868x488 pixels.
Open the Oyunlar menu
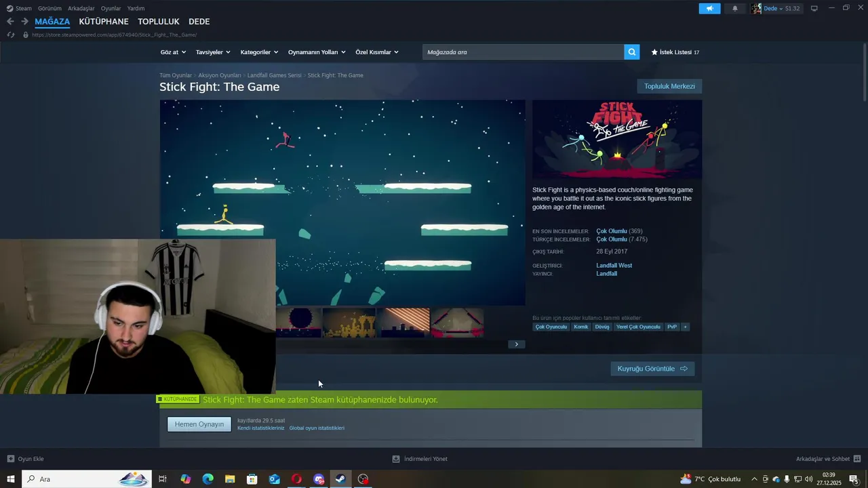coord(111,8)
